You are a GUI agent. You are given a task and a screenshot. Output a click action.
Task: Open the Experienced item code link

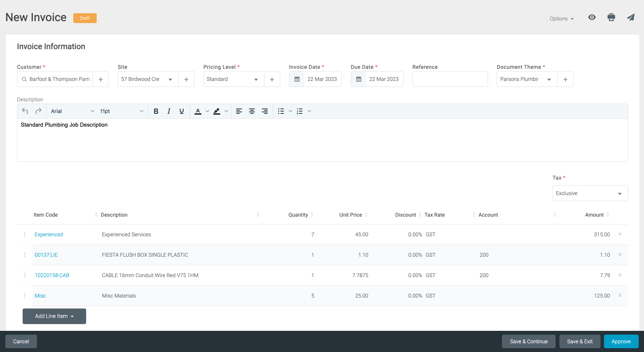pos(49,235)
